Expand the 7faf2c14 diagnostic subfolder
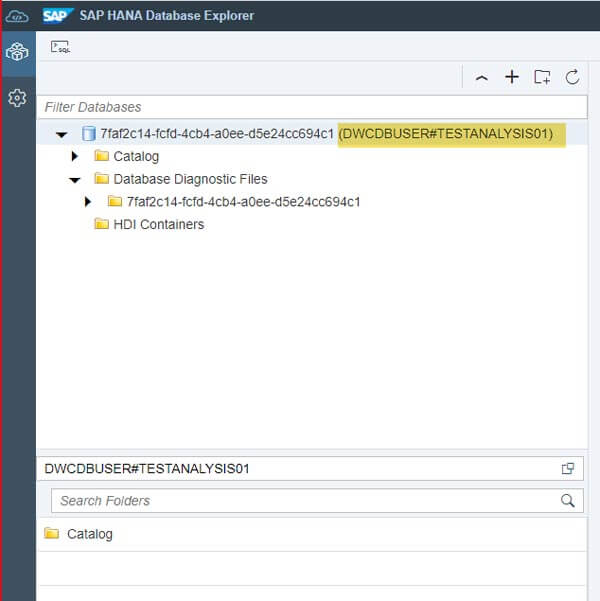Image resolution: width=600 pixels, height=601 pixels. coord(88,202)
